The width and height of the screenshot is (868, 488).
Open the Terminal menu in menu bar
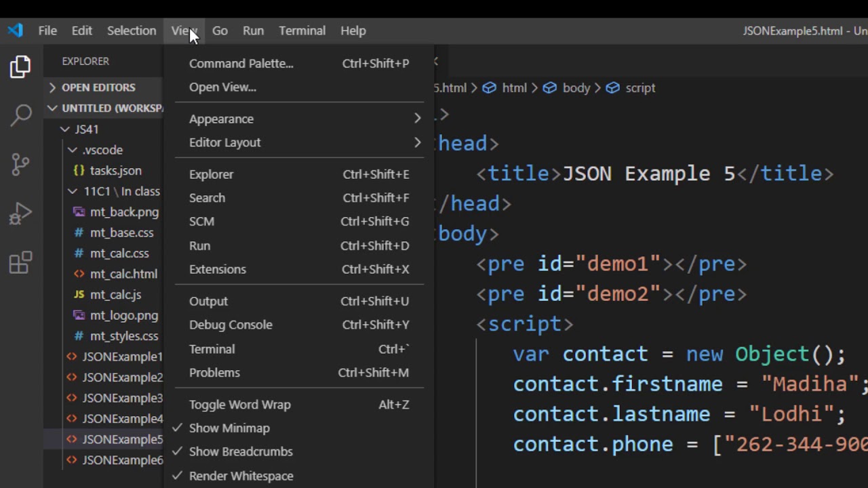pos(302,30)
